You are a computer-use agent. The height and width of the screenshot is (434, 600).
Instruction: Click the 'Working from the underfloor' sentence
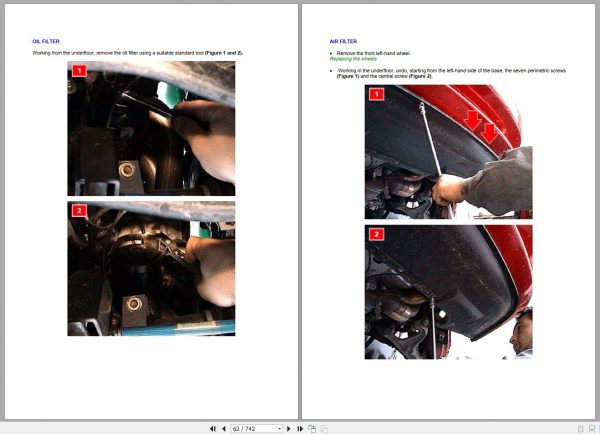pos(138,53)
